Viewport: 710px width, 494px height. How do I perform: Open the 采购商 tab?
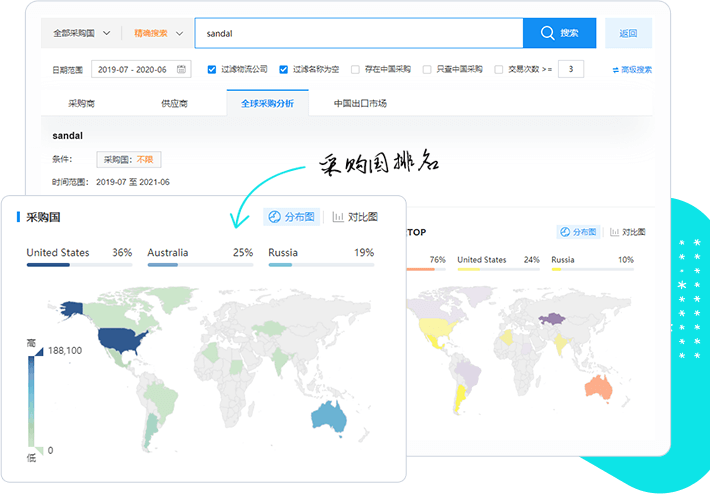[x=83, y=103]
